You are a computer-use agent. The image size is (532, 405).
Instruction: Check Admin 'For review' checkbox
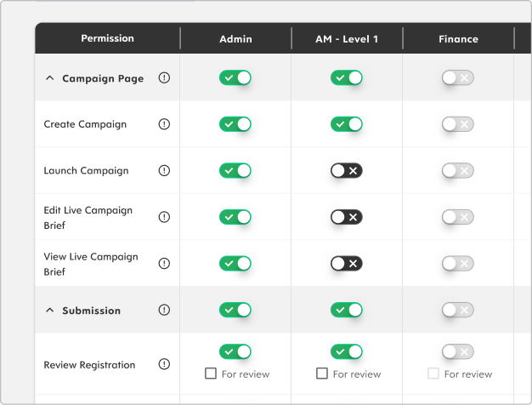[211, 374]
